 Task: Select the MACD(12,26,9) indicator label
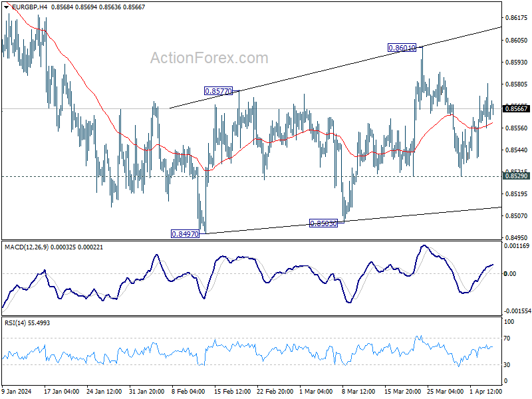click(26, 247)
